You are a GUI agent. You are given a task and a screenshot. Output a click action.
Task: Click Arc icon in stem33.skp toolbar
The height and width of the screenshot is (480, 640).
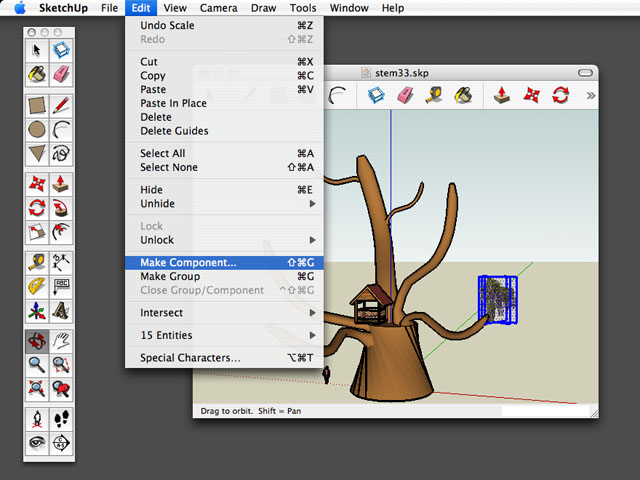click(338, 95)
